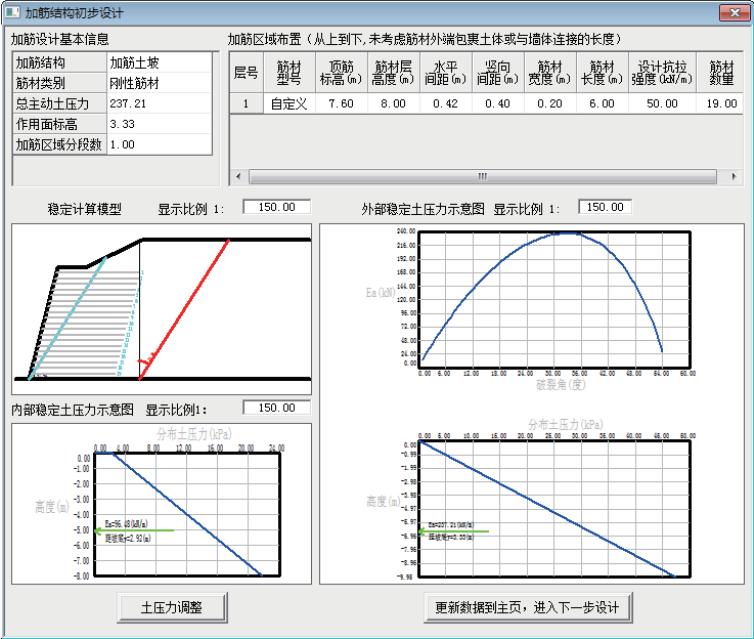Click 更新数据到主页,进入下一步设计 button

528,607
